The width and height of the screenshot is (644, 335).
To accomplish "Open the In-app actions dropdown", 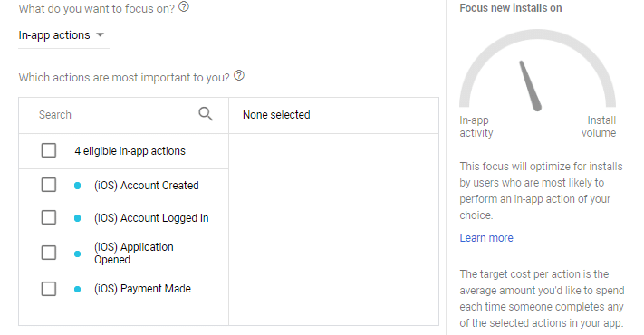I will tap(63, 35).
